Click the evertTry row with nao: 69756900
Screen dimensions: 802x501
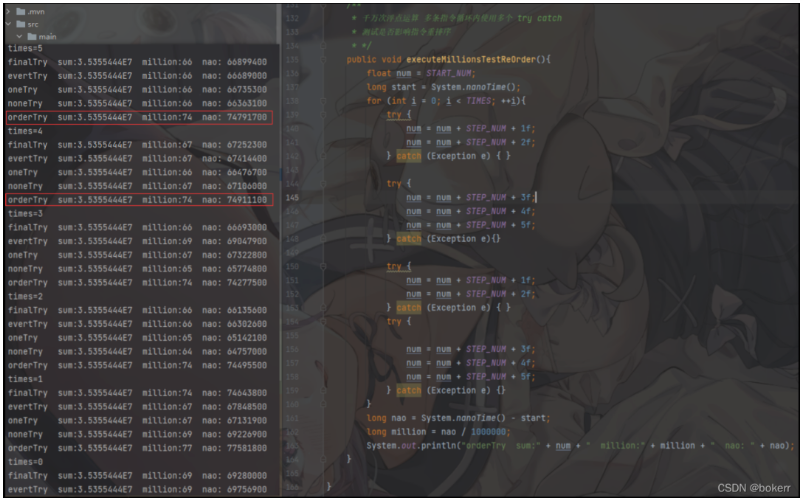coord(137,490)
